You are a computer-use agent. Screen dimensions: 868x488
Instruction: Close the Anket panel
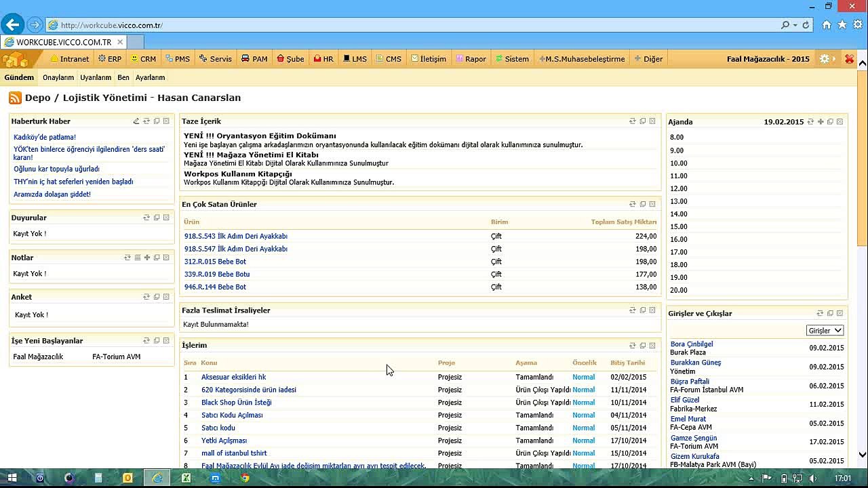(x=166, y=297)
